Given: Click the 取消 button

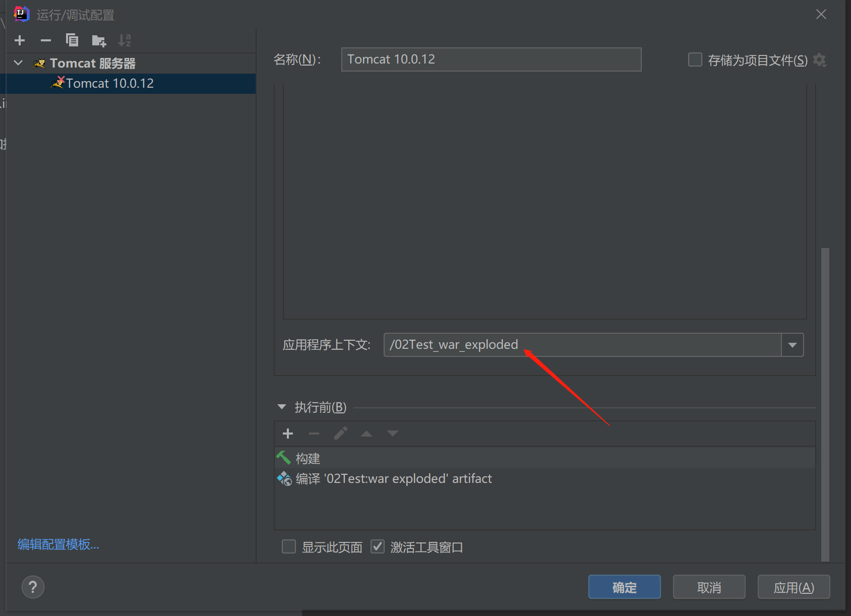Looking at the screenshot, I should click(x=709, y=587).
